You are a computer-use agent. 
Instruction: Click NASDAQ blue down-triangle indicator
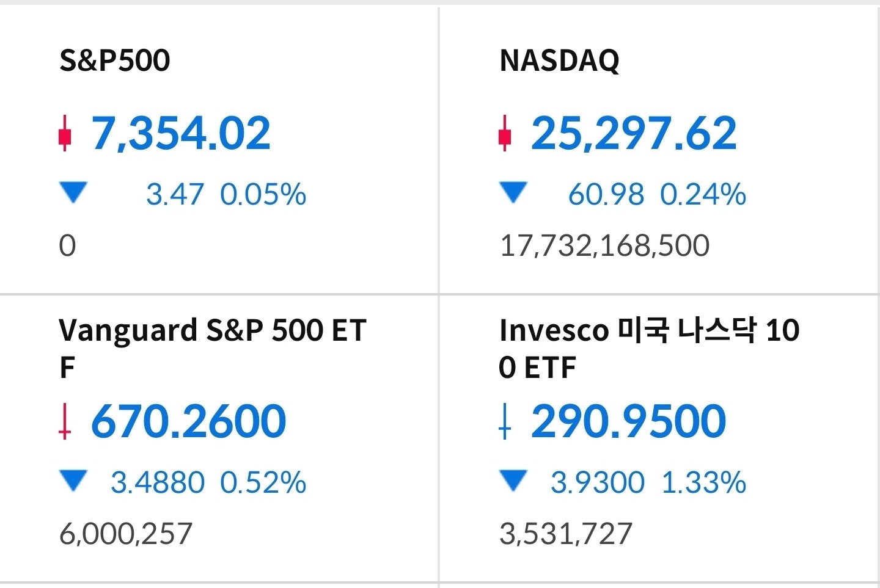tap(513, 192)
